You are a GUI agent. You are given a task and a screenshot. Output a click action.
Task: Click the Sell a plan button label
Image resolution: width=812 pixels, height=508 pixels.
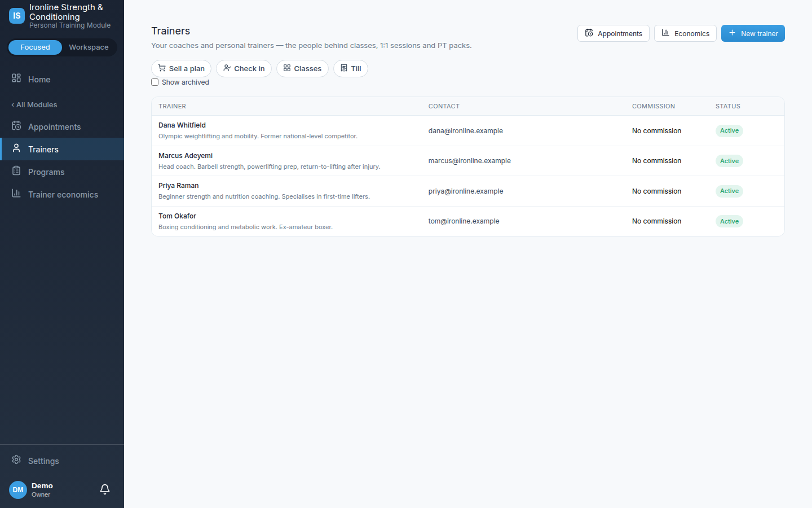pyautogui.click(x=187, y=69)
